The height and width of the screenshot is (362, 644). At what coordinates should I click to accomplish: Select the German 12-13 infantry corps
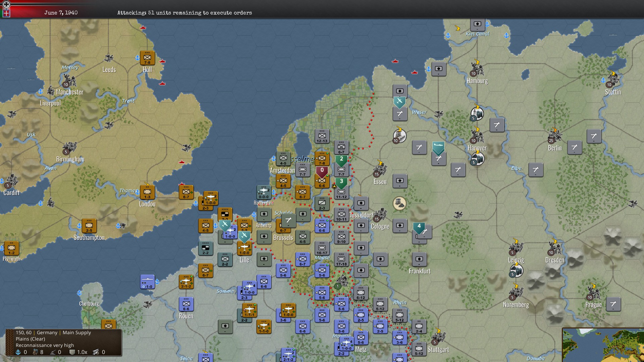[x=322, y=136]
